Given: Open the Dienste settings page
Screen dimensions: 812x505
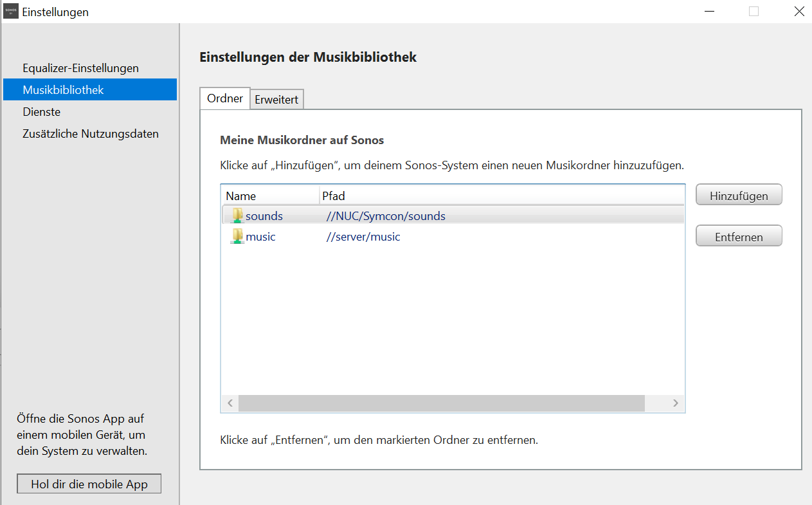Looking at the screenshot, I should pos(41,112).
